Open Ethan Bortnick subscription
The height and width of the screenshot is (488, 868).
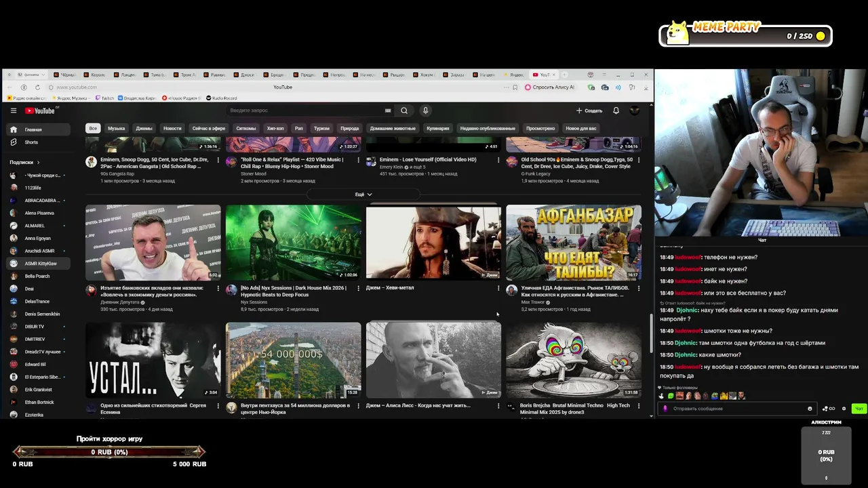[38, 403]
